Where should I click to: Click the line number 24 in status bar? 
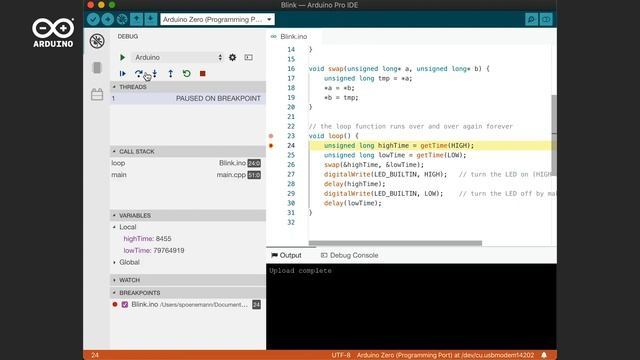95,355
